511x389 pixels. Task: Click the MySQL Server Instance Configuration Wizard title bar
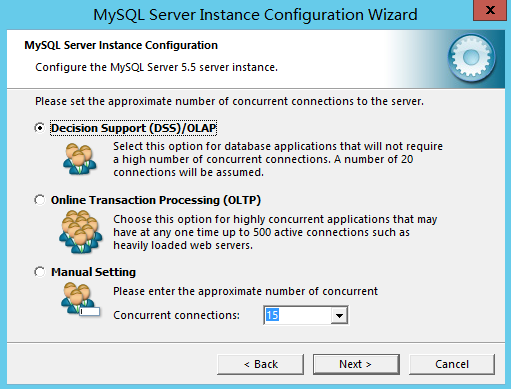pyautogui.click(x=255, y=15)
